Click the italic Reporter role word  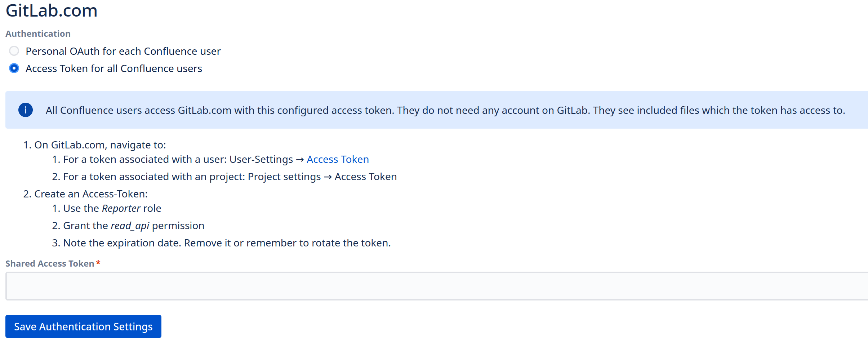click(121, 208)
